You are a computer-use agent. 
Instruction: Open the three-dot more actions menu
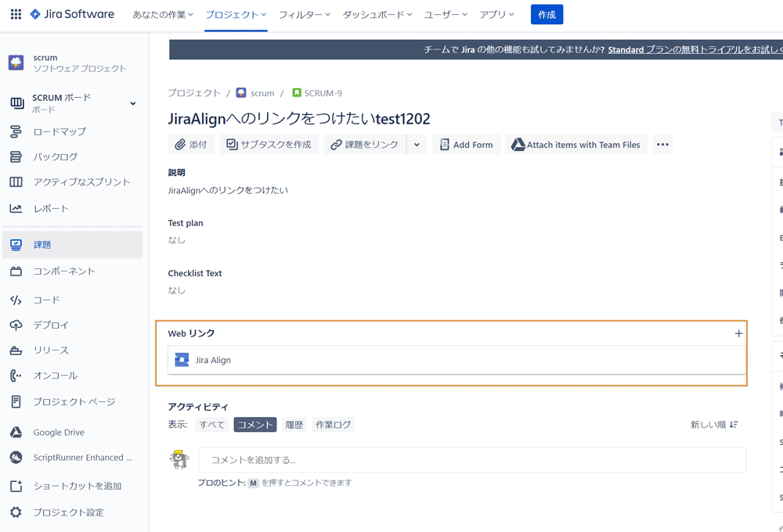(x=662, y=144)
